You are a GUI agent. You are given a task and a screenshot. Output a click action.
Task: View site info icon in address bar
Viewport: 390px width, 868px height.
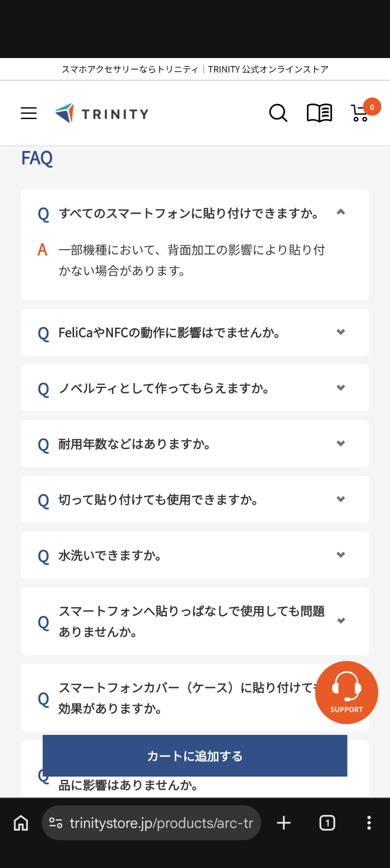(x=56, y=823)
